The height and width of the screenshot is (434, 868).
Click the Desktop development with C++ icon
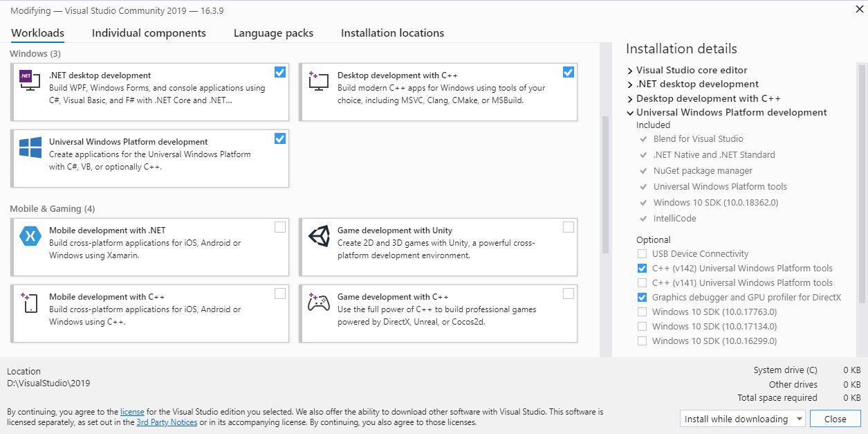click(318, 82)
